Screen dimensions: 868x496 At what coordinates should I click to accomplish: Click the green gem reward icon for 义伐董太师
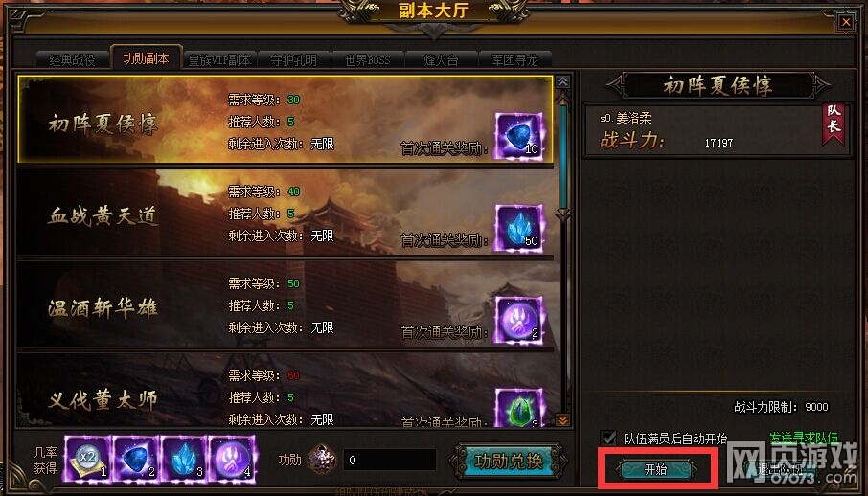tap(519, 408)
